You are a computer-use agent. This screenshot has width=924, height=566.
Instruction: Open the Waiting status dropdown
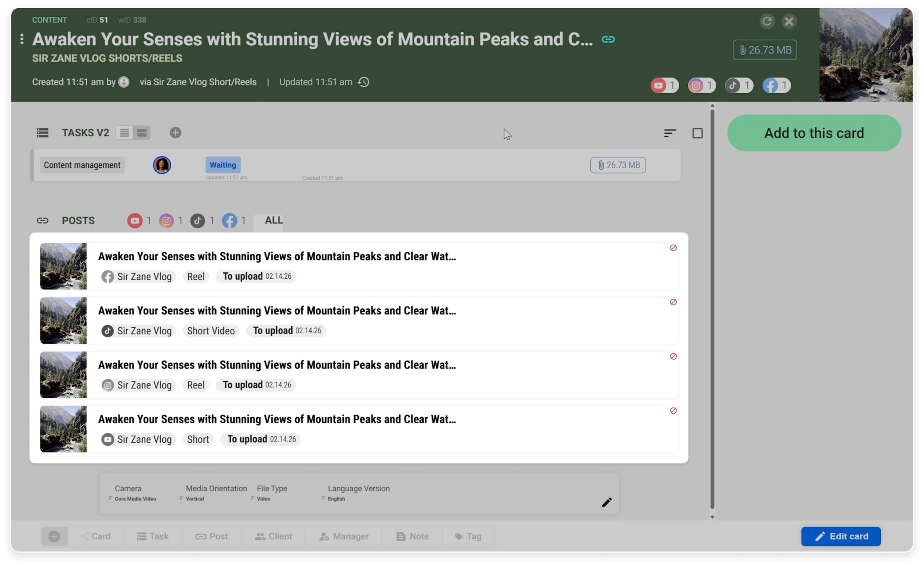point(222,165)
